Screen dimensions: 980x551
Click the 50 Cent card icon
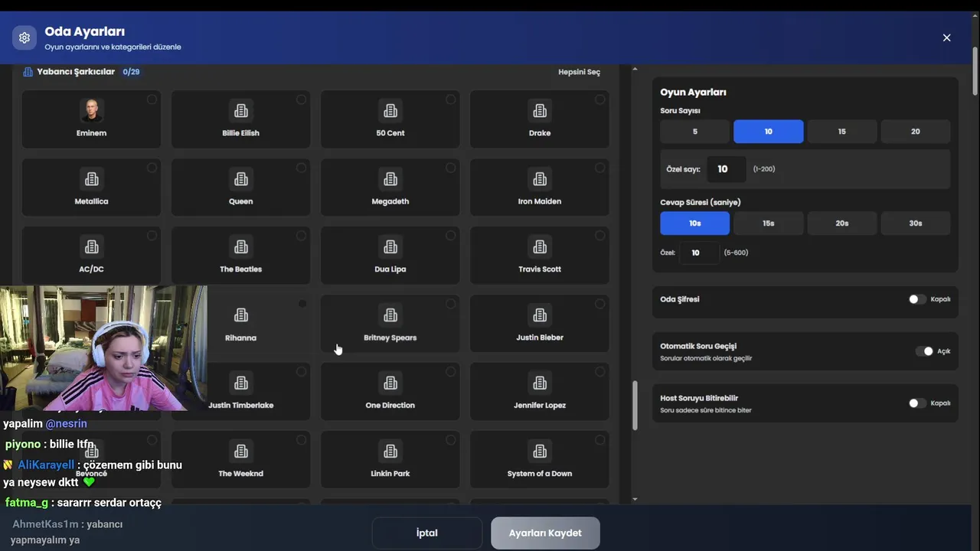click(x=390, y=110)
